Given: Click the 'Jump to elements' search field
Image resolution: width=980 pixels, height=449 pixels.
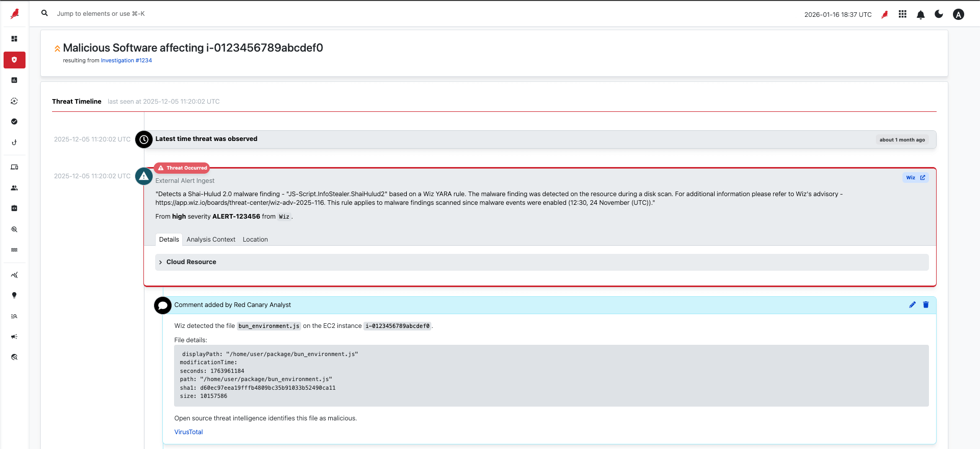Looking at the screenshot, I should pyautogui.click(x=101, y=14).
